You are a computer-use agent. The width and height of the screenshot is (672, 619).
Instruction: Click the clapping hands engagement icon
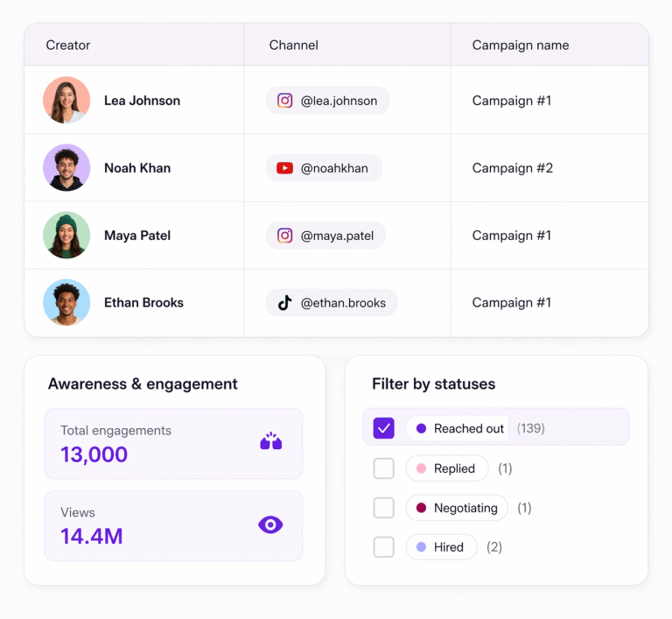(270, 442)
